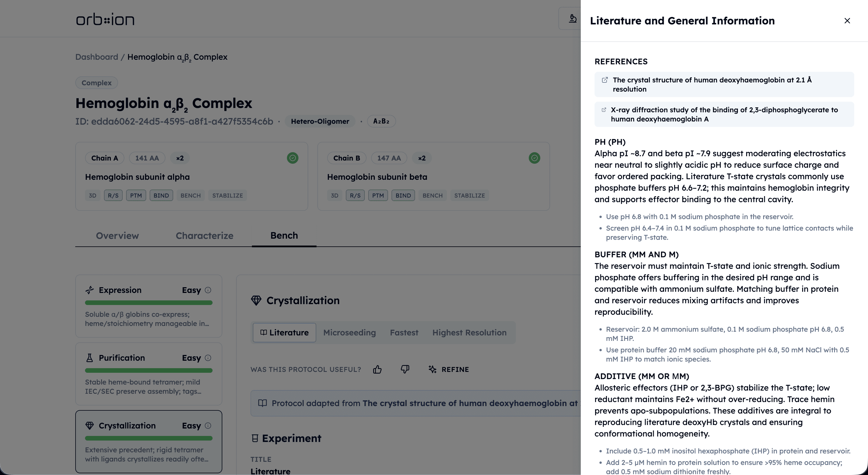Click Chain B green check status icon
This screenshot has height=475, width=868.
(x=534, y=158)
